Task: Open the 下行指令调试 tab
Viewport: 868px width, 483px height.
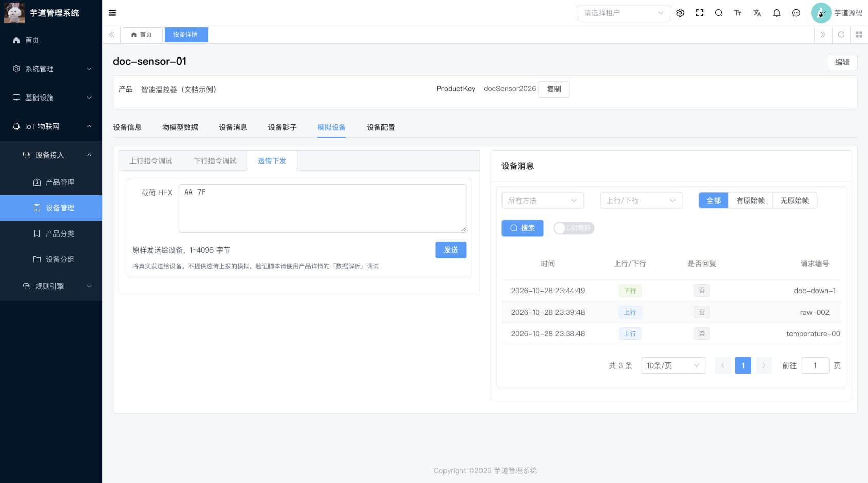Action: point(215,161)
